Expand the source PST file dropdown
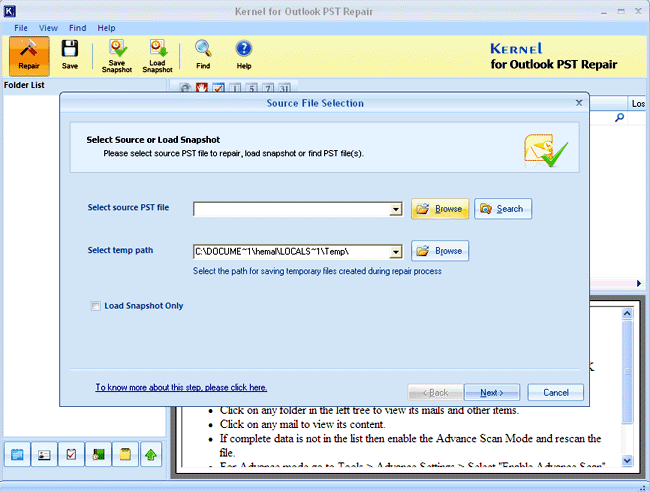The image size is (650, 492). click(396, 209)
